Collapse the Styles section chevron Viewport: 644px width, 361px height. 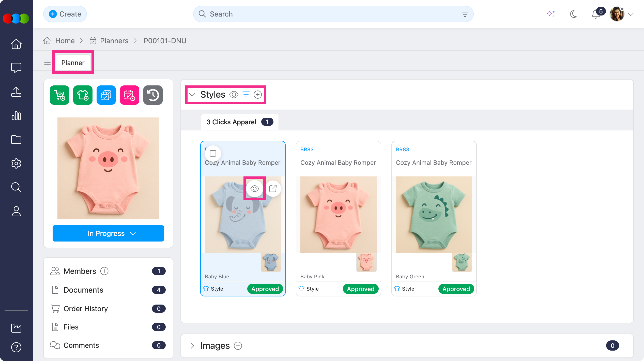coord(192,95)
